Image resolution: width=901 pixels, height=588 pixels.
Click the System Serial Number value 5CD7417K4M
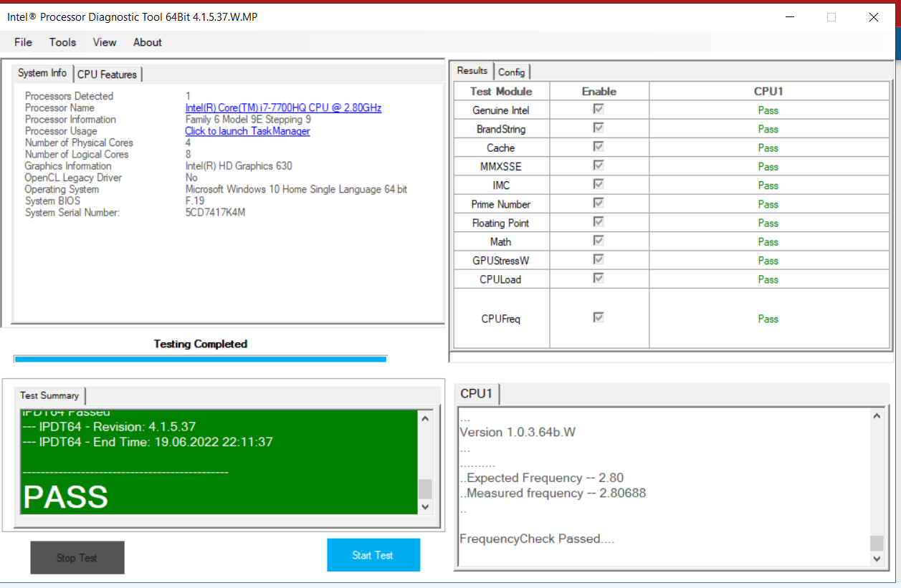point(215,213)
